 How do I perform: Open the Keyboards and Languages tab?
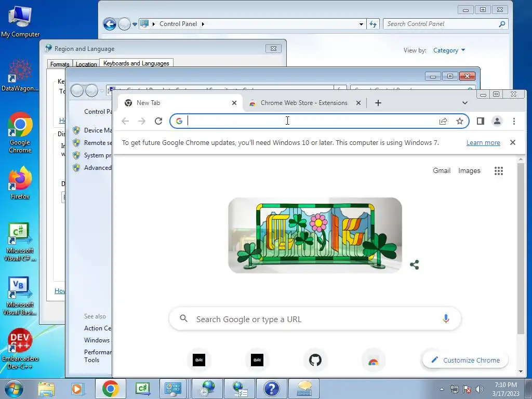136,63
